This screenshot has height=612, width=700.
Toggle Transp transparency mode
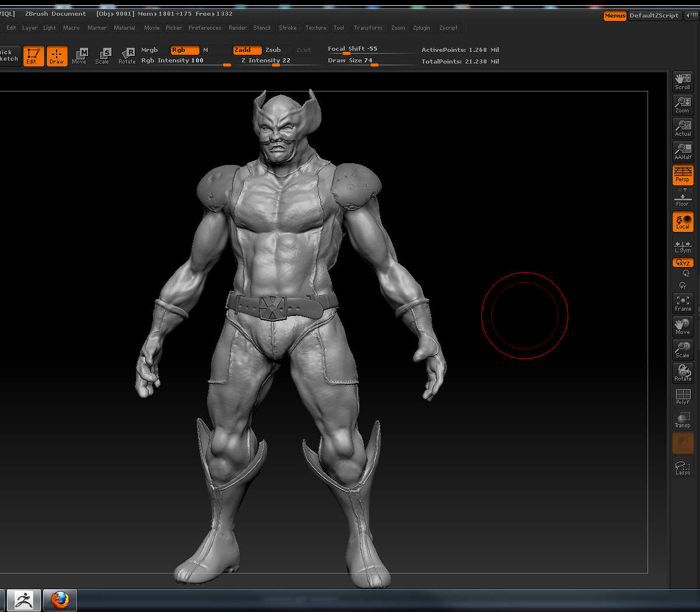pos(682,420)
